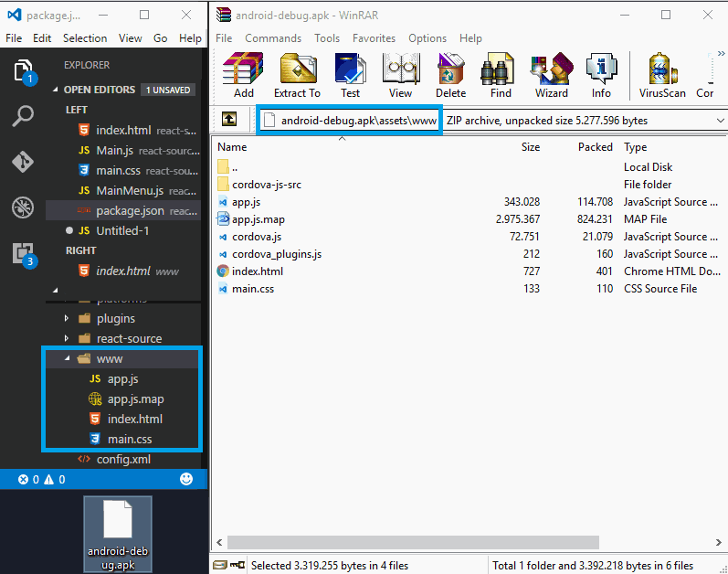
Task: Open WinRAR Options menu
Action: pos(427,38)
